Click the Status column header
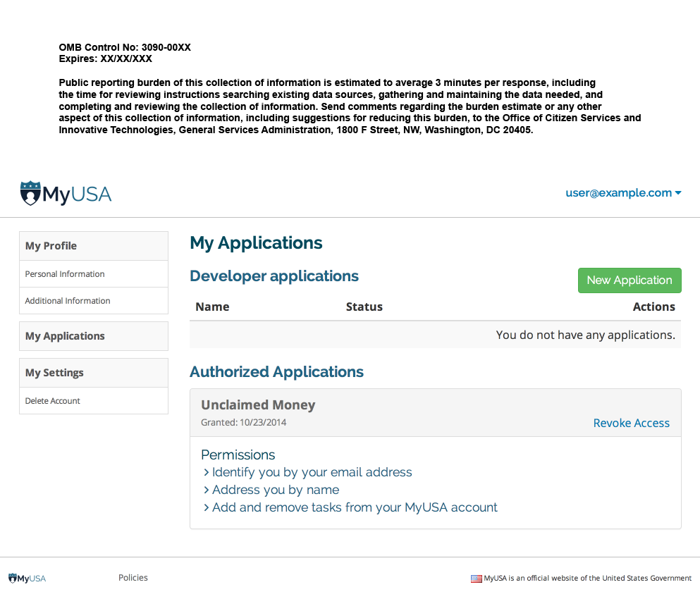The height and width of the screenshot is (599, 700). [x=364, y=307]
